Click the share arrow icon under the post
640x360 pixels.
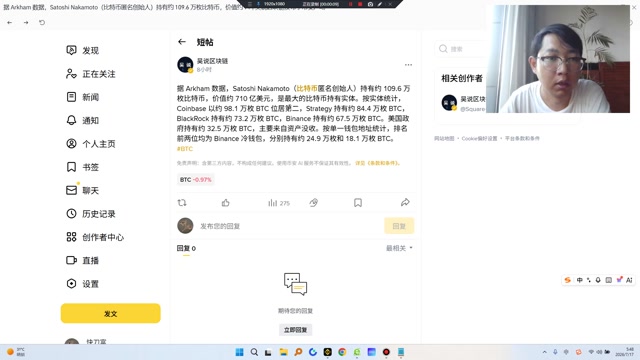(x=405, y=202)
